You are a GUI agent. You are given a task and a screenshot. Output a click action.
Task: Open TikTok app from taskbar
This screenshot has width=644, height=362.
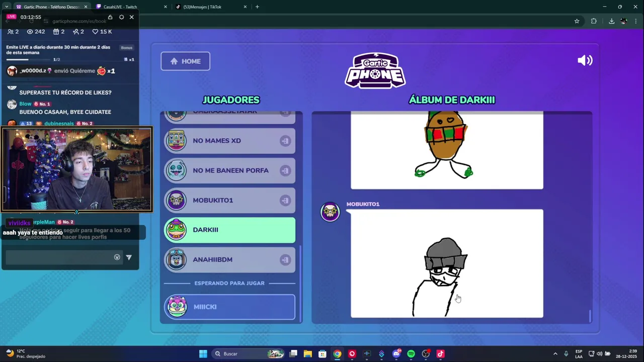pyautogui.click(x=440, y=354)
